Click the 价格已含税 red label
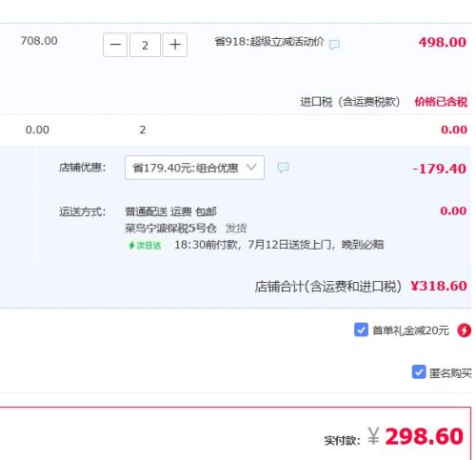Screen dimensions: 476x460 coord(441,102)
